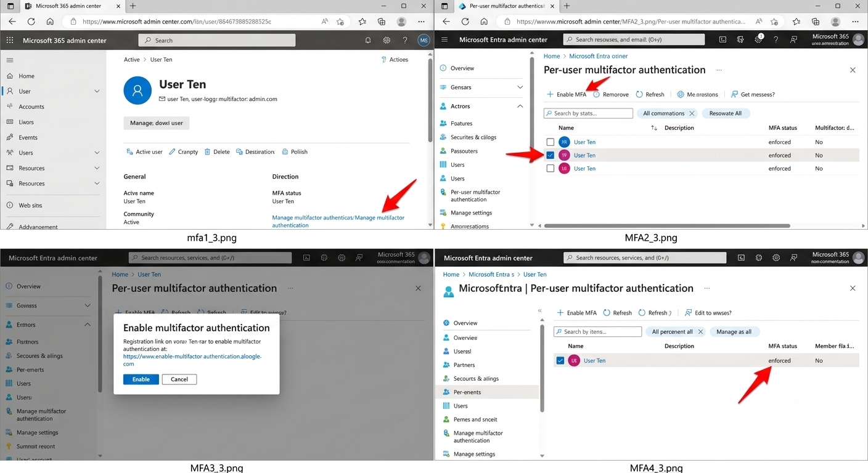The image size is (868, 473).
Task: Open Per-enents in MFA4_3 sidebar
Action: [x=467, y=392]
